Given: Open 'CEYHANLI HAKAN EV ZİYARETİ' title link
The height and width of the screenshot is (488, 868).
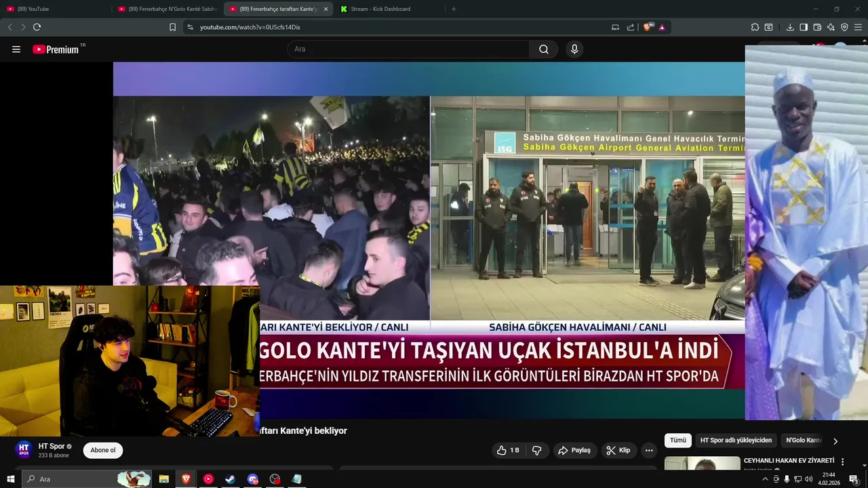Looking at the screenshot, I should 789,461.
